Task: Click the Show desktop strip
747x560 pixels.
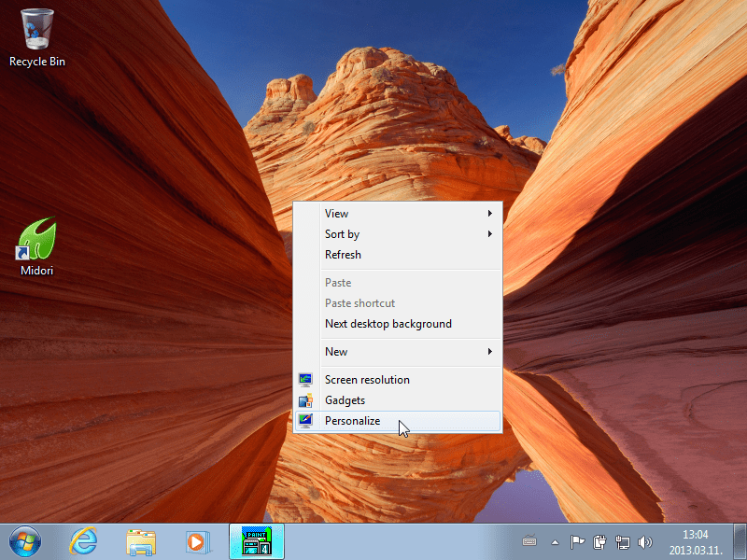Action: (x=740, y=541)
